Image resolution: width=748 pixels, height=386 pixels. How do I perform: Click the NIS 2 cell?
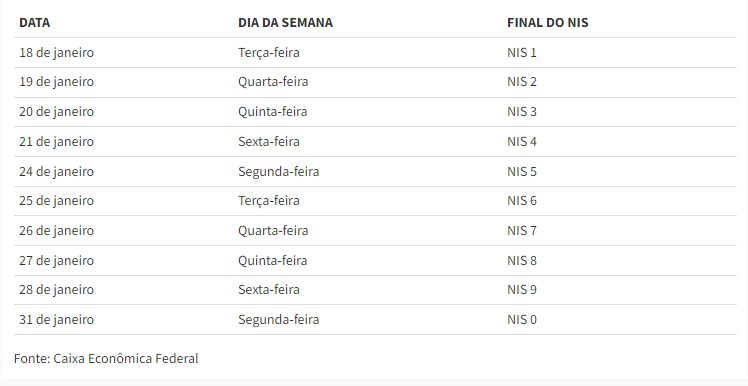point(522,82)
